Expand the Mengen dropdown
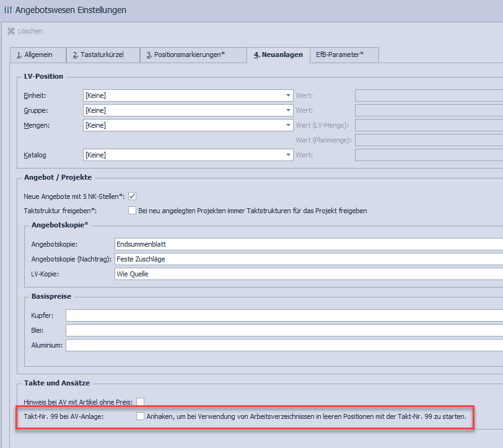The image size is (503, 448). pyautogui.click(x=288, y=125)
